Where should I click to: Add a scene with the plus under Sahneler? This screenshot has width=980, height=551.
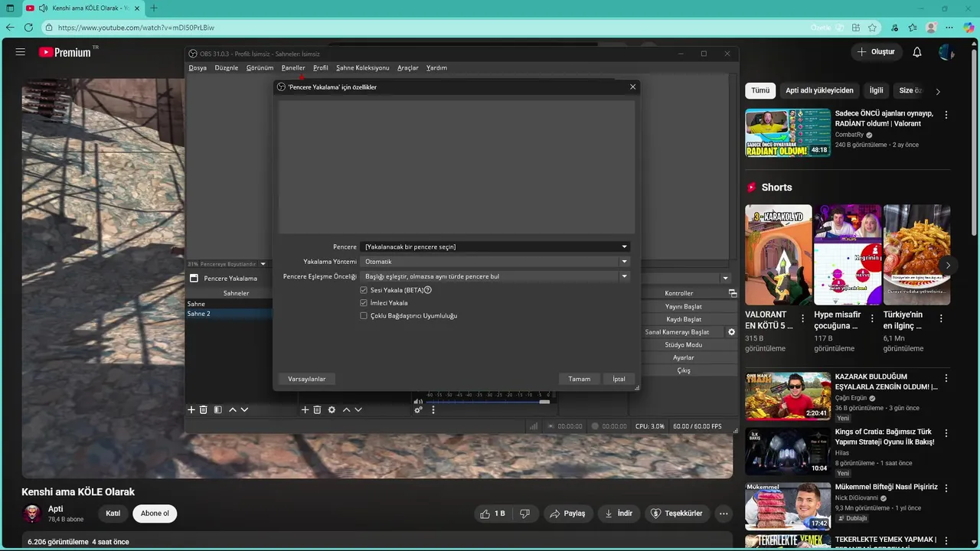click(191, 409)
